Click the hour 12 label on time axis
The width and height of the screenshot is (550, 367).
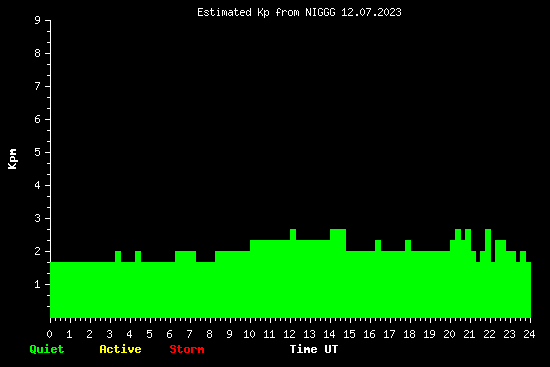click(x=289, y=334)
